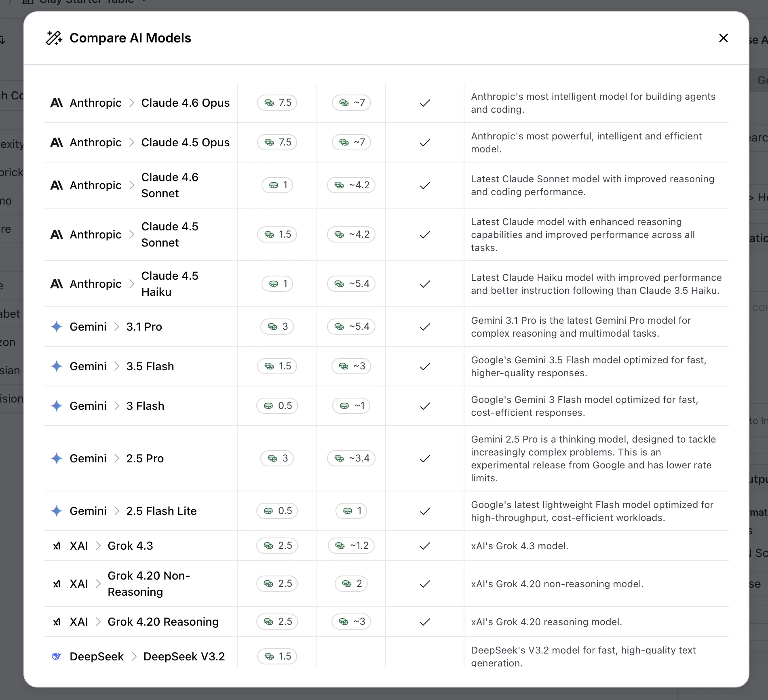
Task: Click the XAI logo in the Grok 4.3 row
Action: (57, 546)
